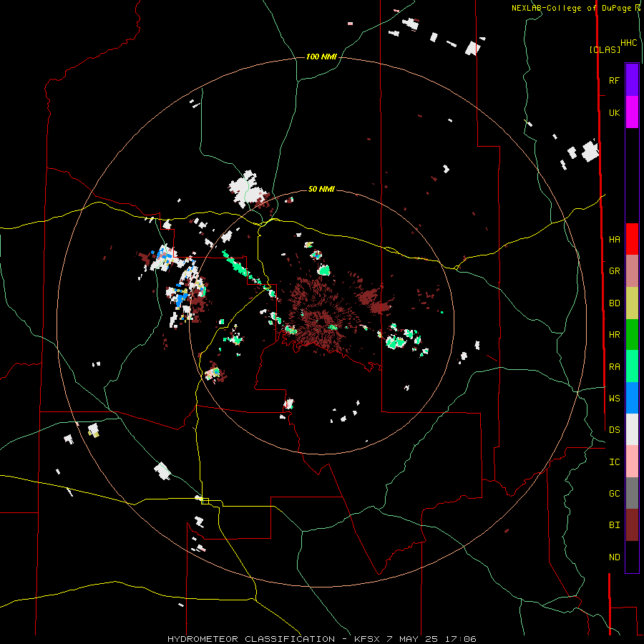Viewport: 644px width, 644px height.
Task: Click the 'UK' legend label text
Action: click(x=614, y=112)
